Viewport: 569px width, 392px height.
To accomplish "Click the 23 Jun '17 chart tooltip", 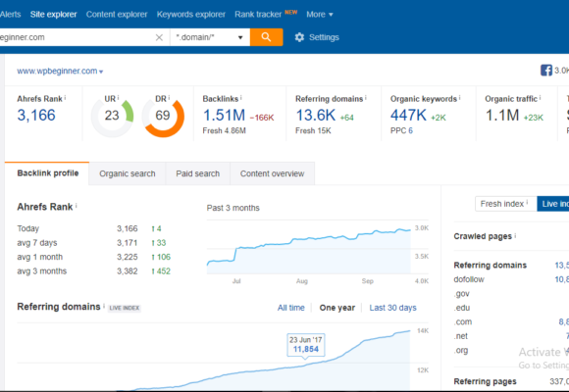I will [x=305, y=345].
